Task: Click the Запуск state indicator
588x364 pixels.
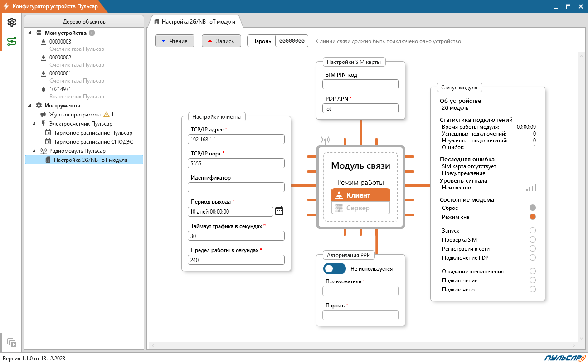Action: pyautogui.click(x=533, y=231)
